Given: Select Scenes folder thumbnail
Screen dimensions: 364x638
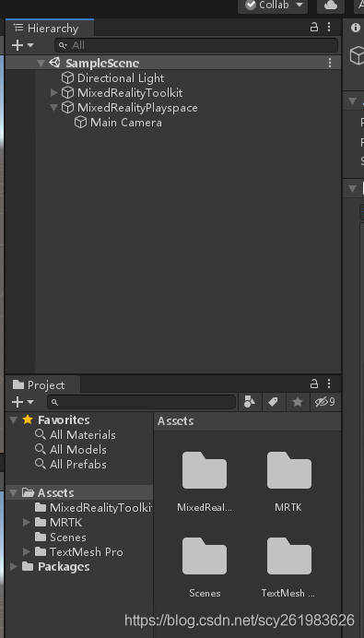Looking at the screenshot, I should (205, 557).
